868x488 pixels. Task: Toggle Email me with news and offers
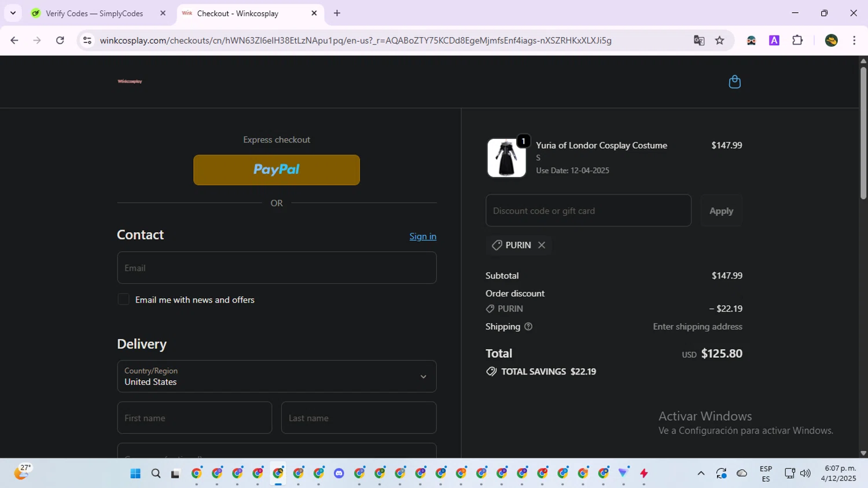point(123,299)
